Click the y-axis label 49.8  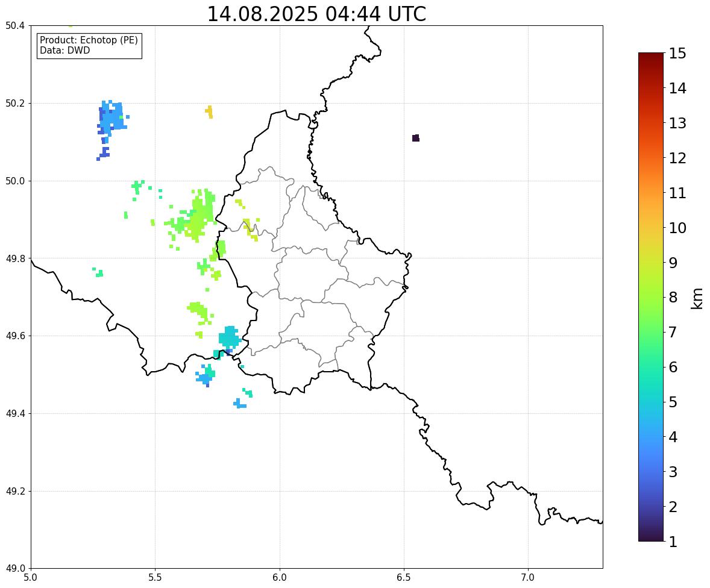tap(15, 258)
